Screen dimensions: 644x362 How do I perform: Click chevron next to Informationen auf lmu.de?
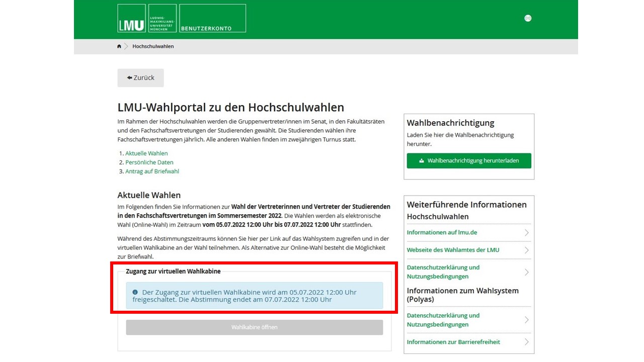[x=526, y=233]
